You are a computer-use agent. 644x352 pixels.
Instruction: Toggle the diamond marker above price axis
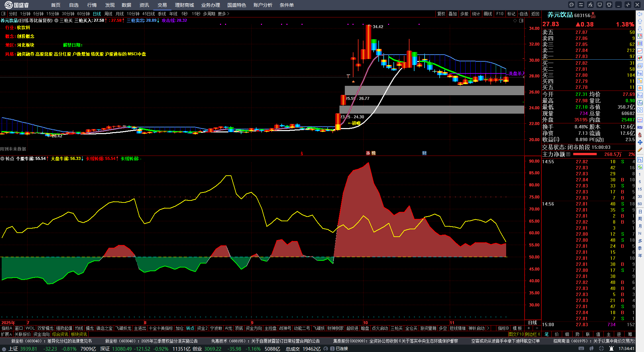tap(515, 21)
